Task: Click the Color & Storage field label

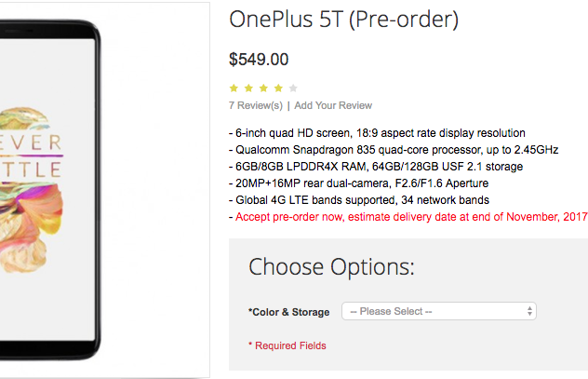Action: (x=290, y=311)
